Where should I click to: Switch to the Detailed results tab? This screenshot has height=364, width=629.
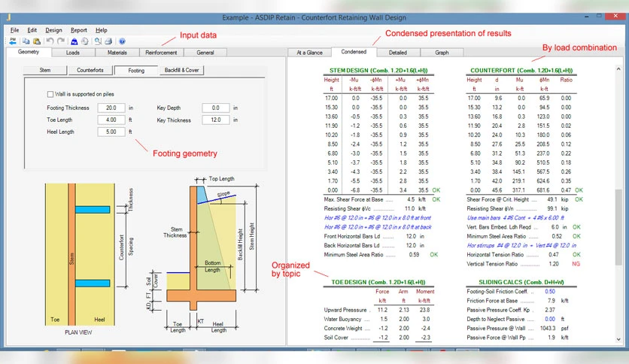397,53
